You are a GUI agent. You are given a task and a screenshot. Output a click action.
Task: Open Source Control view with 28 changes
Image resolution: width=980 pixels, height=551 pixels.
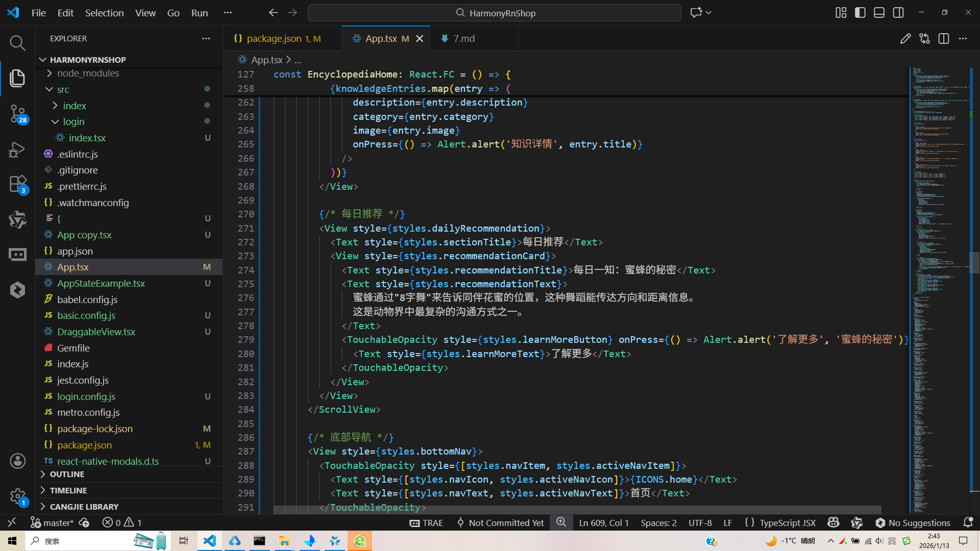pyautogui.click(x=17, y=113)
